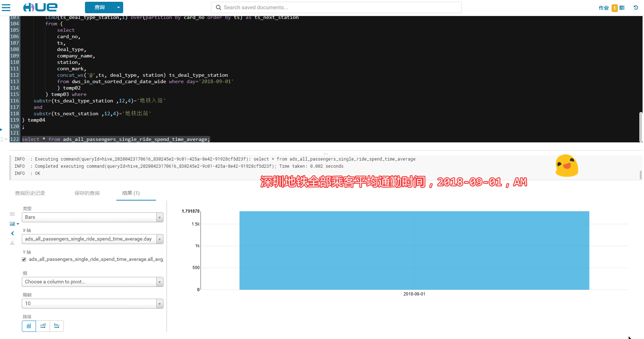
Task: Open the query history clock icon
Action: pos(636,7)
